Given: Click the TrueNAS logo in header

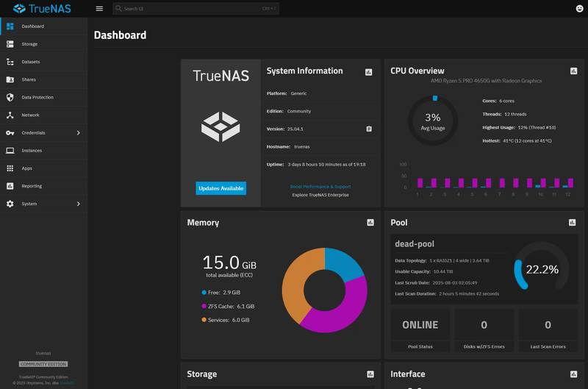Looking at the screenshot, I should (x=42, y=8).
